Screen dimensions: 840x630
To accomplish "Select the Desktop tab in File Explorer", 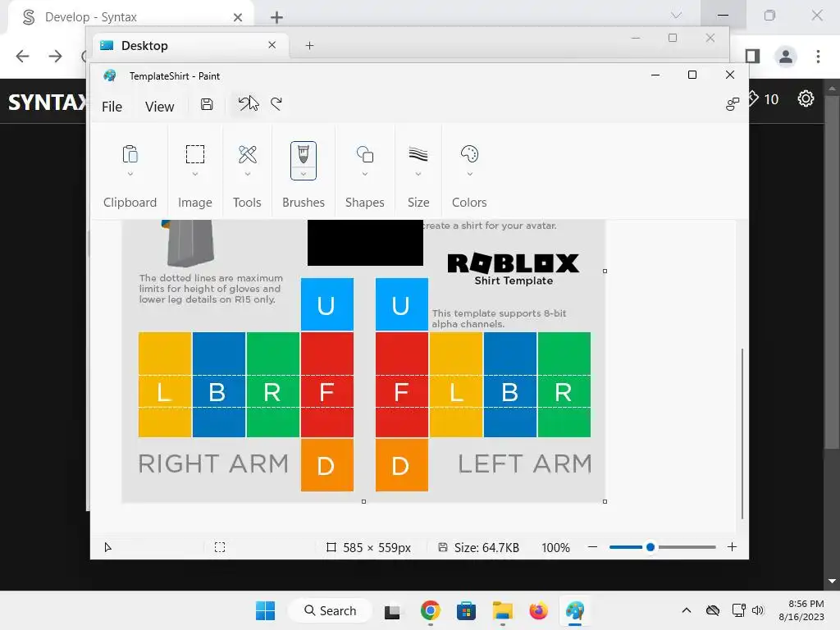I will coord(190,46).
